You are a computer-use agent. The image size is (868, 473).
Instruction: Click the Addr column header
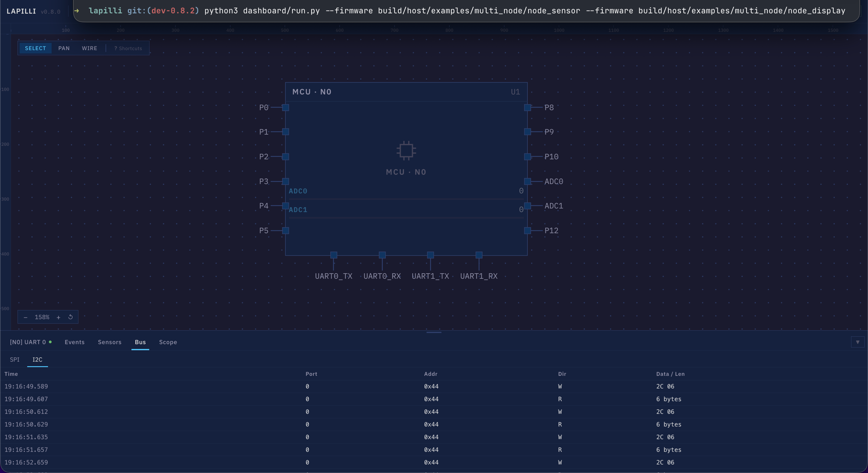click(431, 374)
